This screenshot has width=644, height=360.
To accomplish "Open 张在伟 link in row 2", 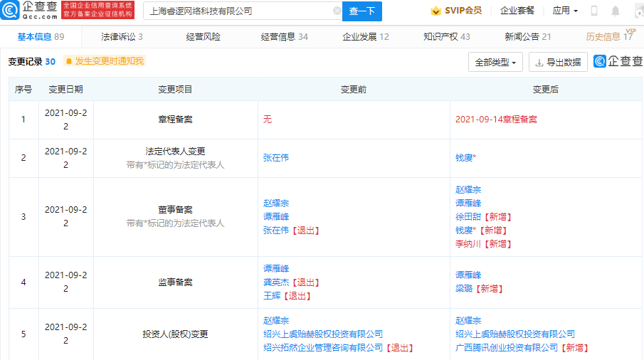I will (276, 158).
